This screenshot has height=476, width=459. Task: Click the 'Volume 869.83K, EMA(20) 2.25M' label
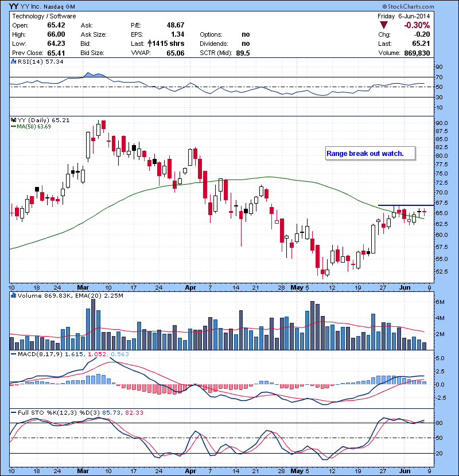(71, 295)
